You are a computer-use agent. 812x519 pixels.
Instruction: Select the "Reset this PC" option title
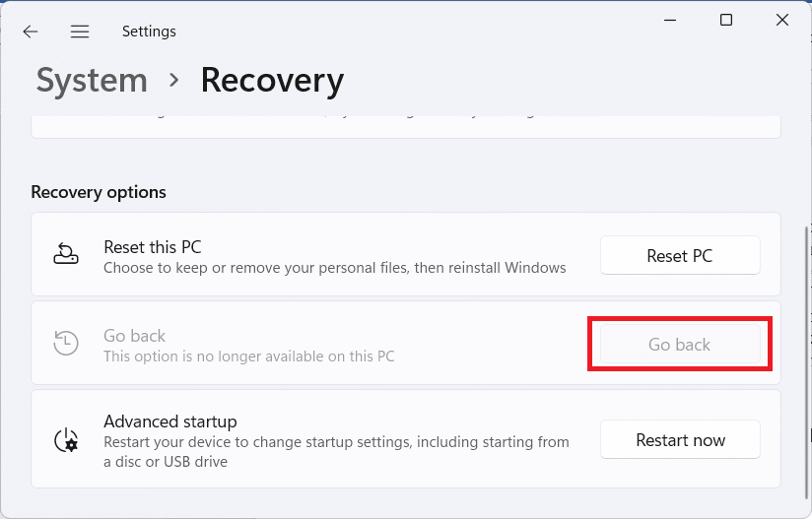pyautogui.click(x=153, y=246)
